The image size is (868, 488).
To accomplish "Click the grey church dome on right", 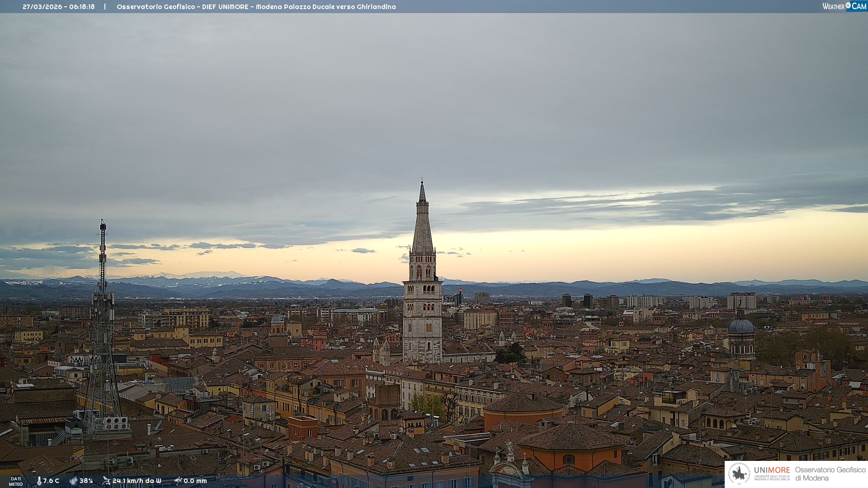I will pyautogui.click(x=741, y=326).
